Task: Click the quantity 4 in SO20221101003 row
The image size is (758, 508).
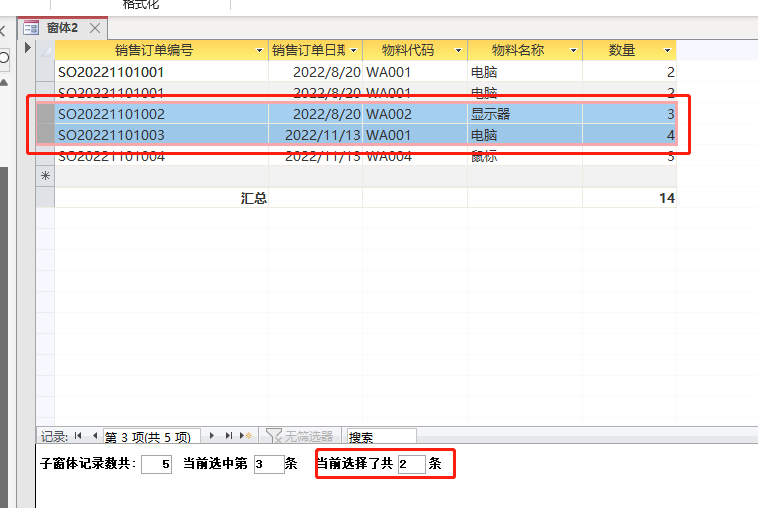Action: (x=629, y=135)
